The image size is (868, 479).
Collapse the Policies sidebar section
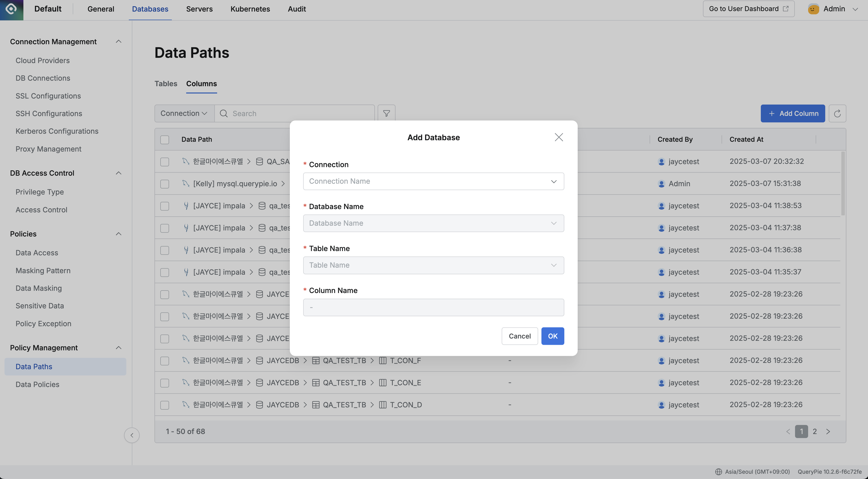[118, 234]
